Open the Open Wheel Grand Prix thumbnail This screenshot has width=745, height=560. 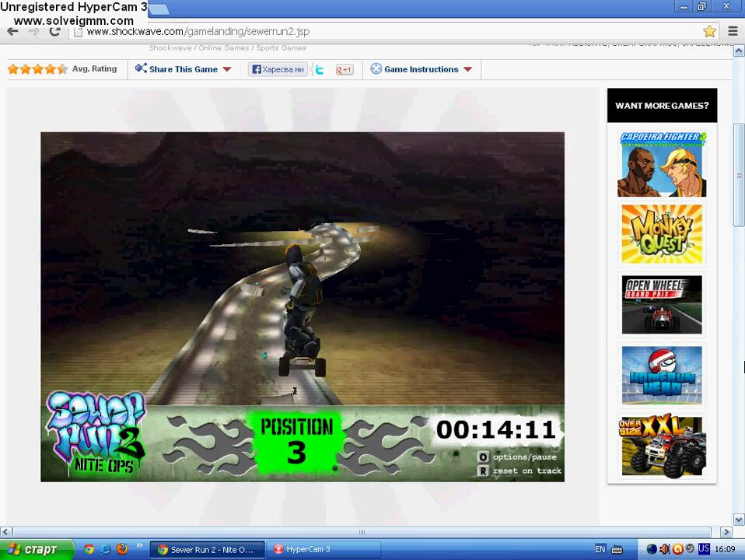662,304
